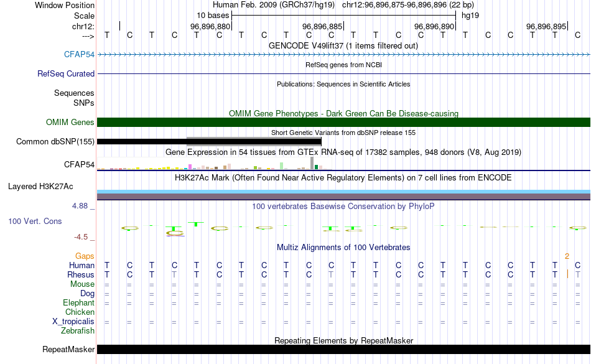Click the 'chr12:' ruler label
This screenshot has width=591, height=364.
coord(83,26)
